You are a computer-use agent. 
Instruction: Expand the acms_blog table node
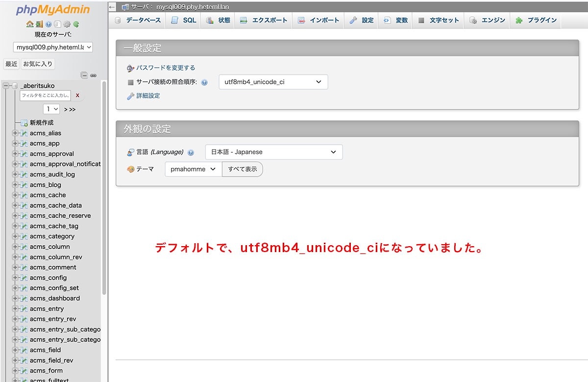point(15,185)
